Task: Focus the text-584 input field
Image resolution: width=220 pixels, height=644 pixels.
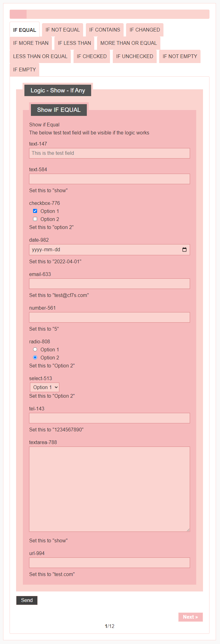Action: click(x=109, y=179)
